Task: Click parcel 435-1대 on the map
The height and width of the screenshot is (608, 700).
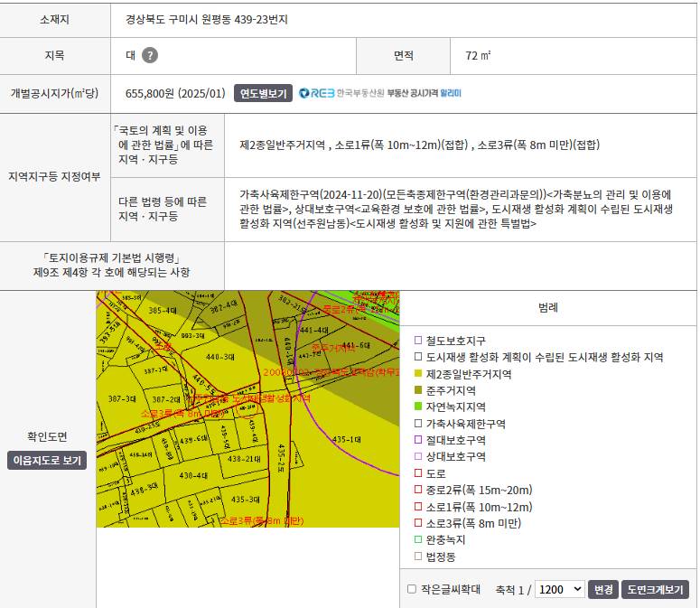Action: pyautogui.click(x=347, y=439)
